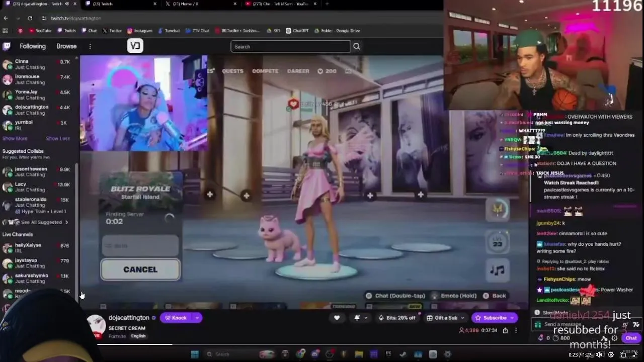This screenshot has height=362, width=644.
Task: Select the COMPETE menu in game
Action: click(x=265, y=71)
